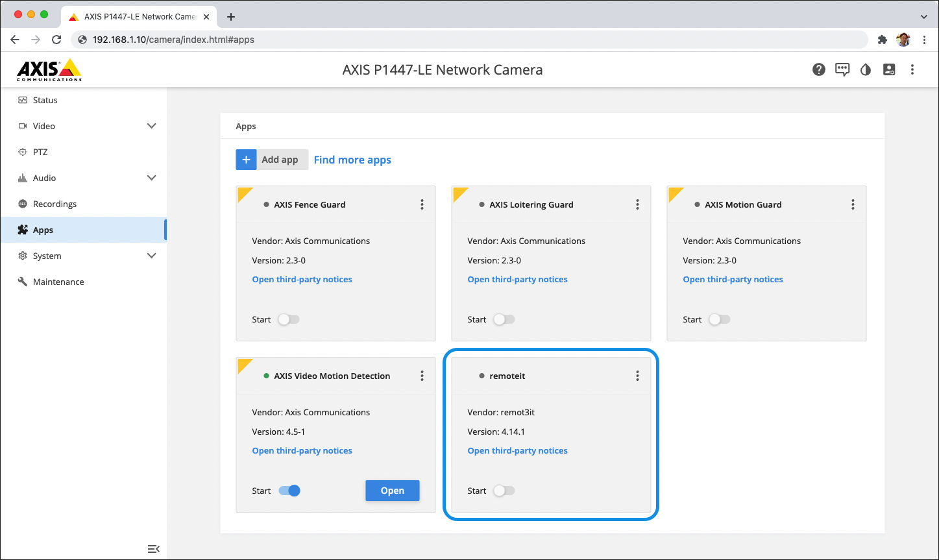Go to Recordings in sidebar

point(83,204)
